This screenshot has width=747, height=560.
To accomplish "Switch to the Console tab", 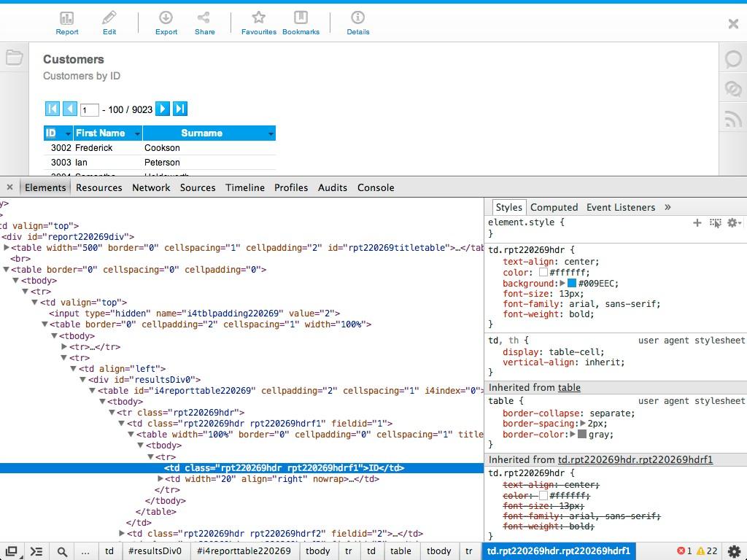I will tap(376, 187).
